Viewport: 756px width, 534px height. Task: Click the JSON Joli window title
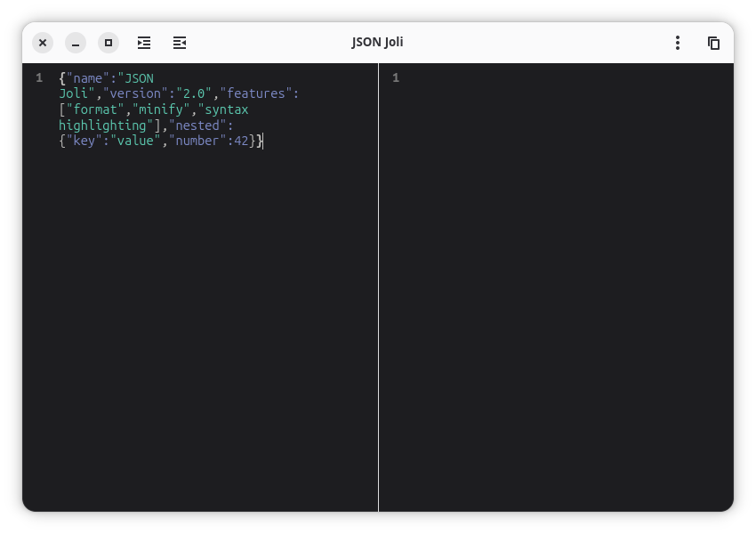(377, 41)
